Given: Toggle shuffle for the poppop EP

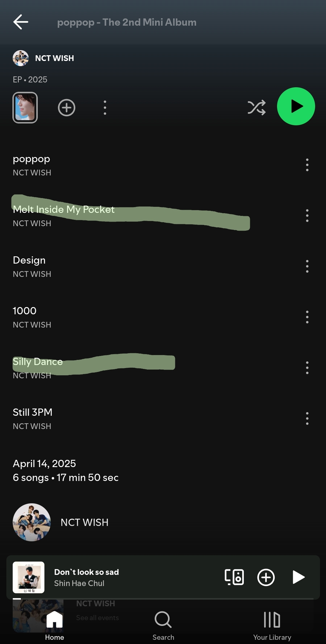Looking at the screenshot, I should pyautogui.click(x=257, y=107).
